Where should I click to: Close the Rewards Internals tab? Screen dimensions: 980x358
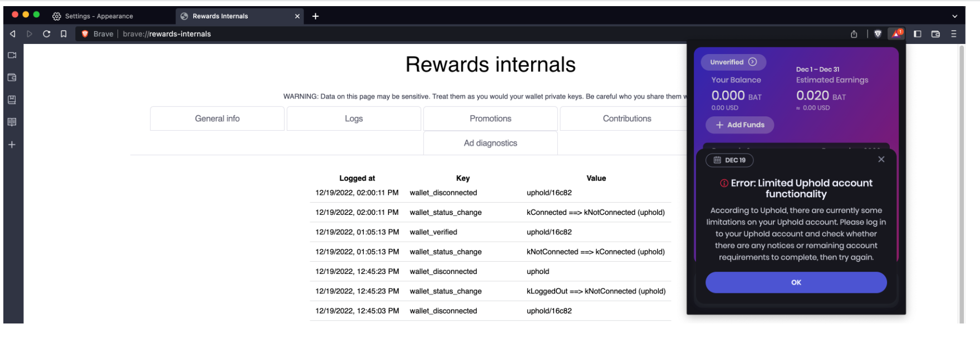pos(297,16)
